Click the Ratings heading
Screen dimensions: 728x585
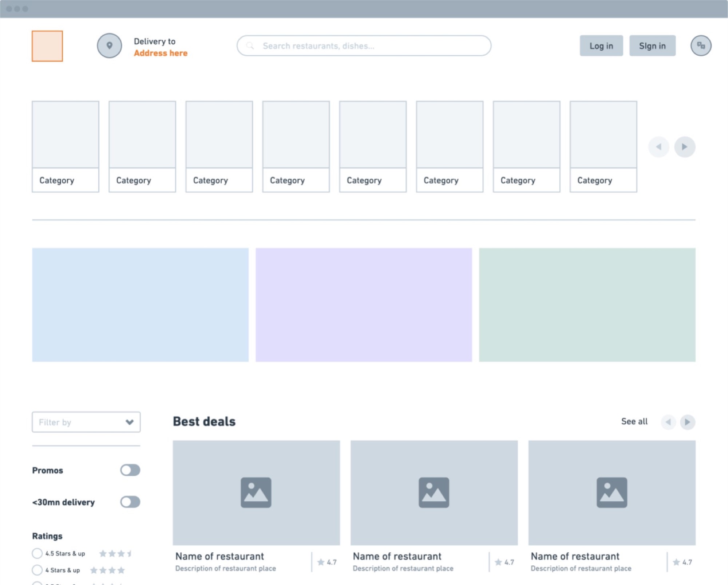47,536
